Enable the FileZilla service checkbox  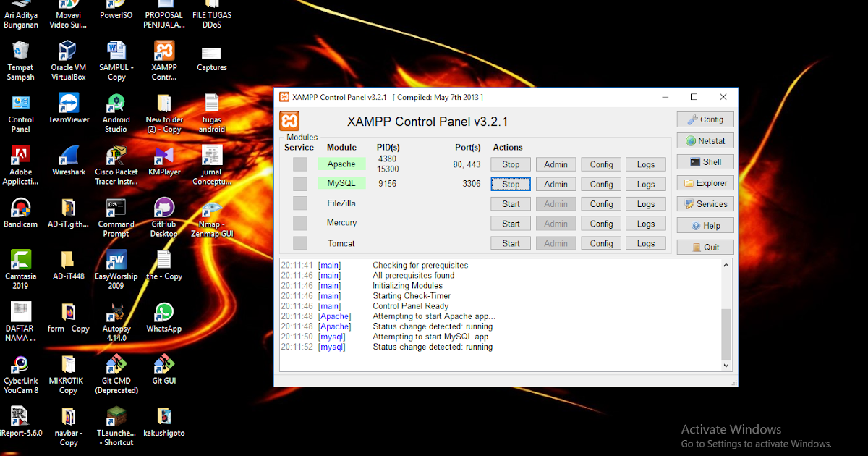click(299, 203)
